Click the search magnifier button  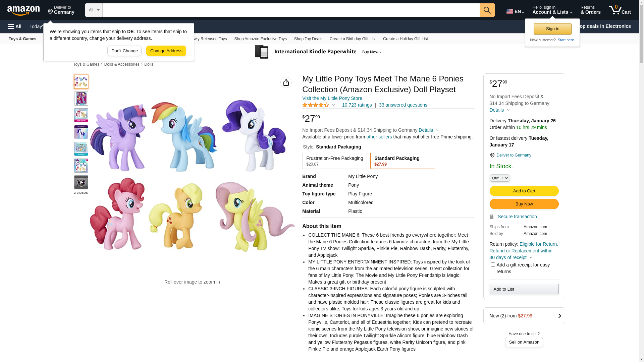(x=487, y=10)
